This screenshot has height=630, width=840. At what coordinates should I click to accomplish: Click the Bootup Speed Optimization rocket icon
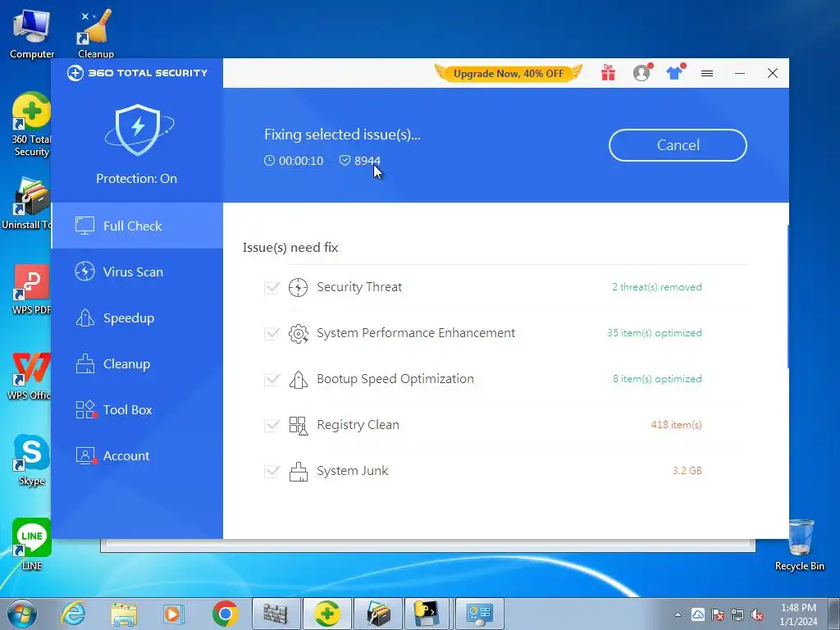(x=298, y=379)
